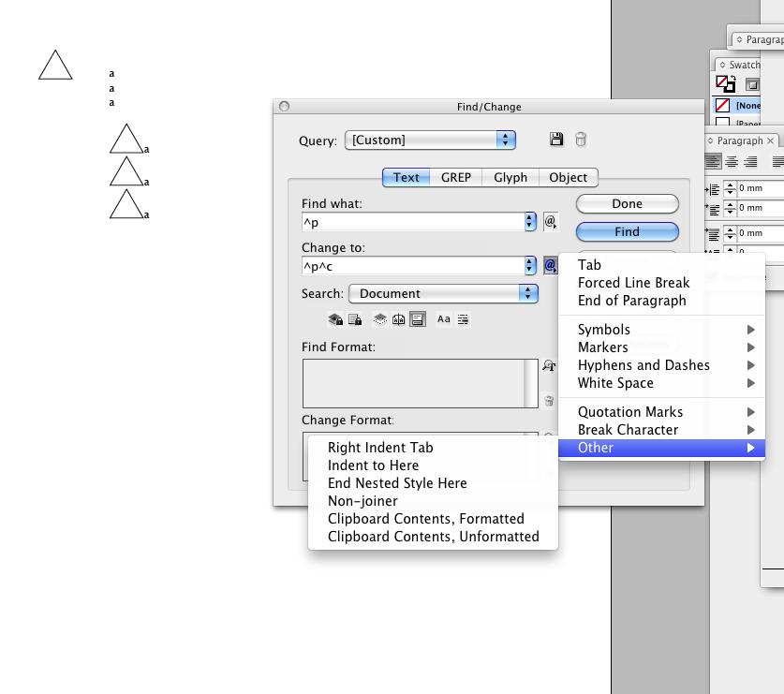
Task: Open the Query dropdown showing [Custom]
Action: coord(430,140)
